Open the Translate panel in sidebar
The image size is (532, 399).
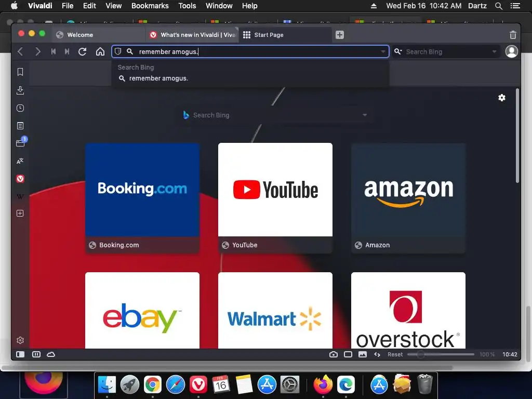(20, 161)
